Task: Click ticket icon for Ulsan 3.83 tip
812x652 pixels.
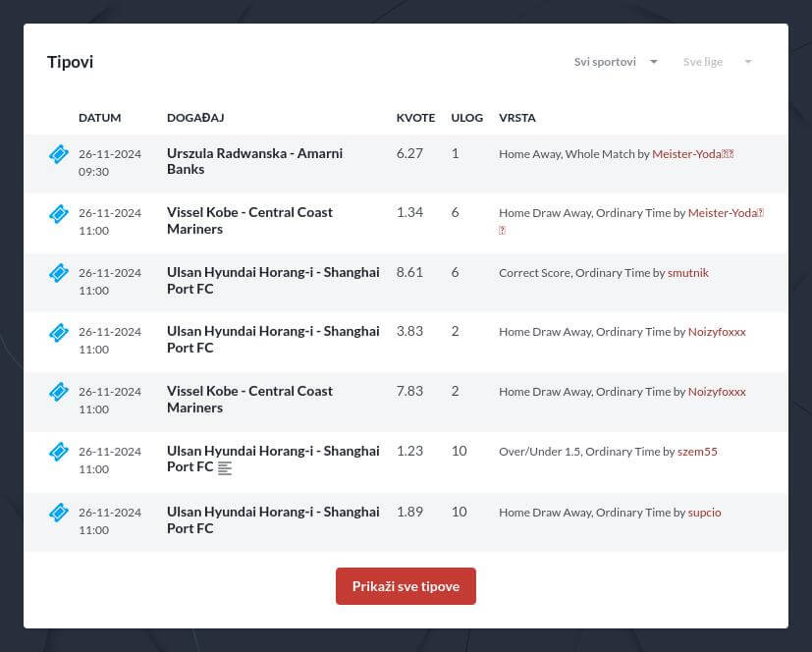Action: tap(58, 333)
